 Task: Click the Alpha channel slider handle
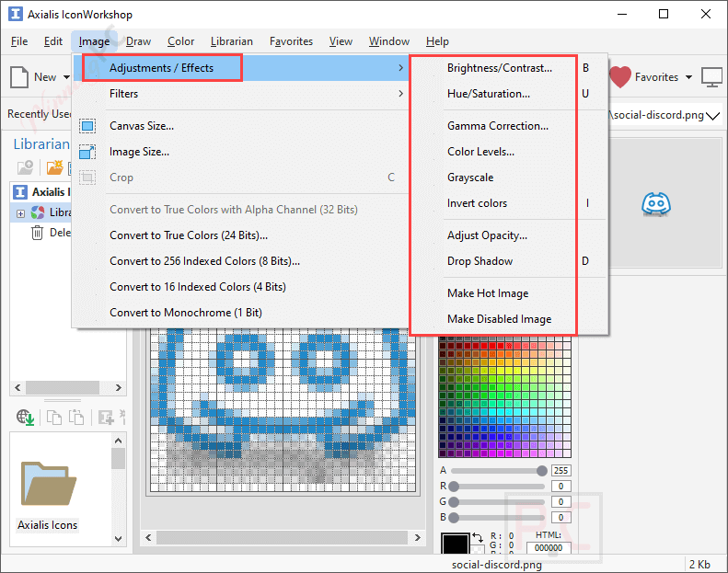click(x=541, y=471)
